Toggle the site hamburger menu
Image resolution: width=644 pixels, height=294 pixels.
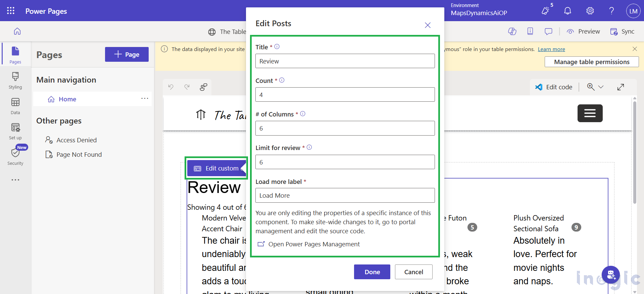pyautogui.click(x=590, y=113)
